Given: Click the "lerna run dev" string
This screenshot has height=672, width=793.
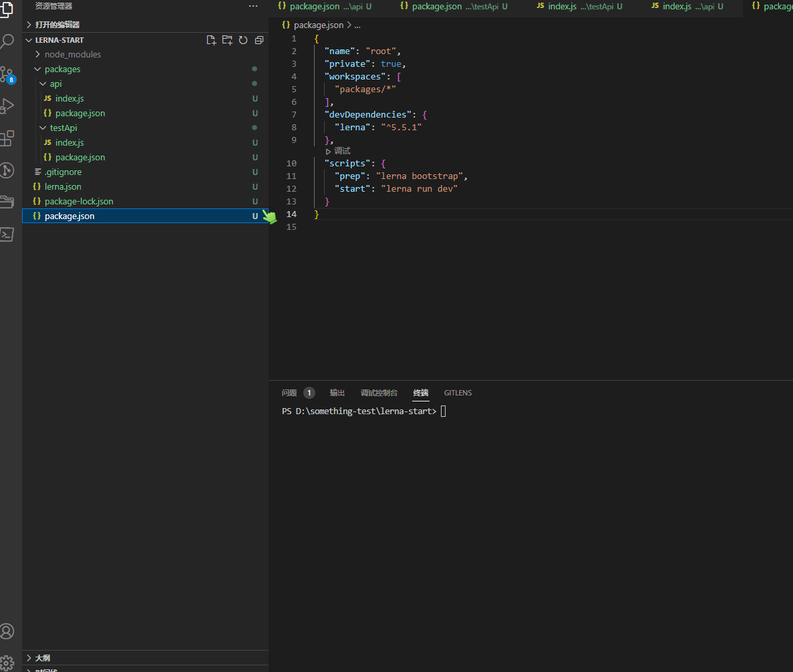Looking at the screenshot, I should tap(420, 188).
